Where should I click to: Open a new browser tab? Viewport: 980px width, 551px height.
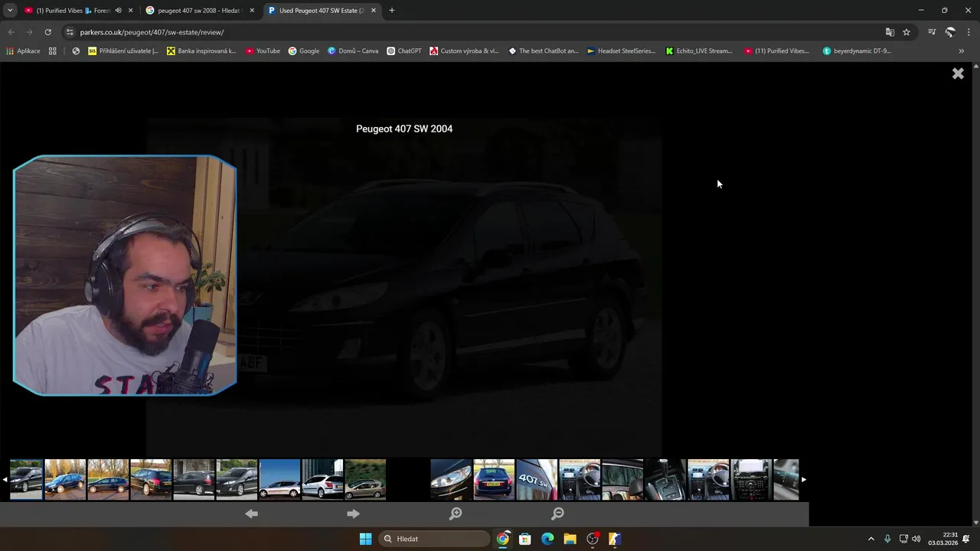click(x=392, y=11)
